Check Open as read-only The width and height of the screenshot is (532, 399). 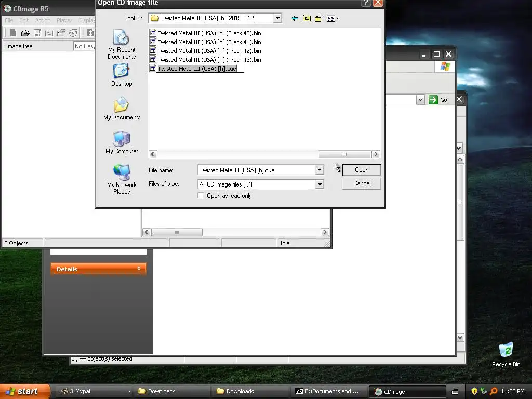pyautogui.click(x=201, y=196)
